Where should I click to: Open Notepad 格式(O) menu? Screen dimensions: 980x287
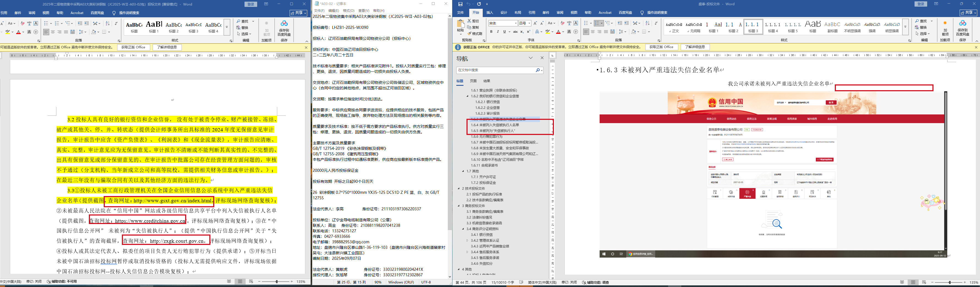pos(348,11)
